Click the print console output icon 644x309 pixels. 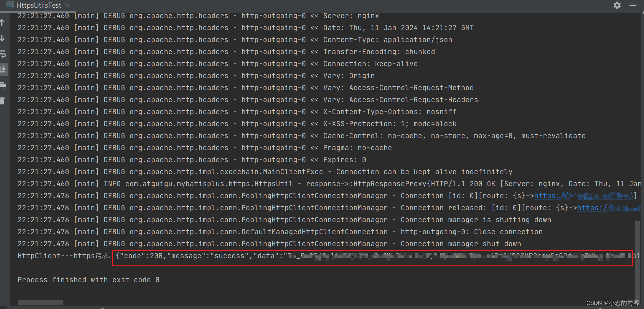pos(3,86)
